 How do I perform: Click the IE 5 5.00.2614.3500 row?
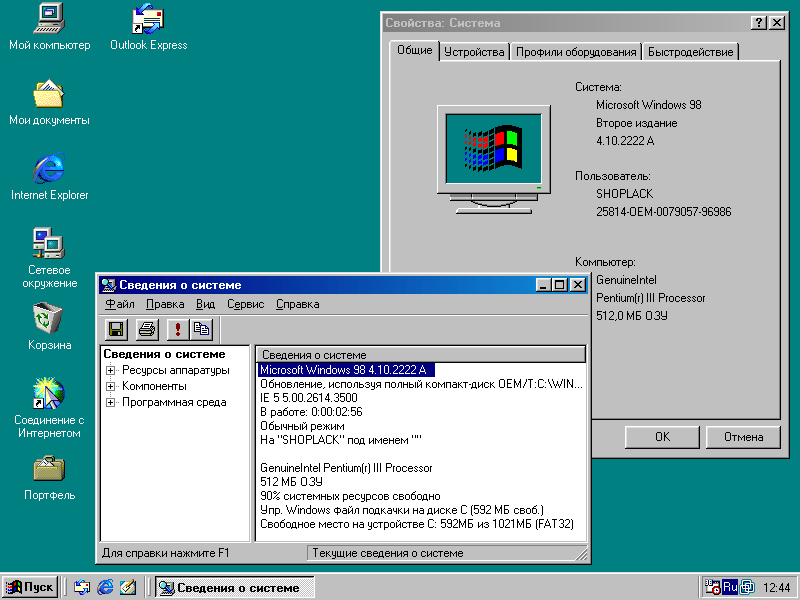[x=309, y=398]
